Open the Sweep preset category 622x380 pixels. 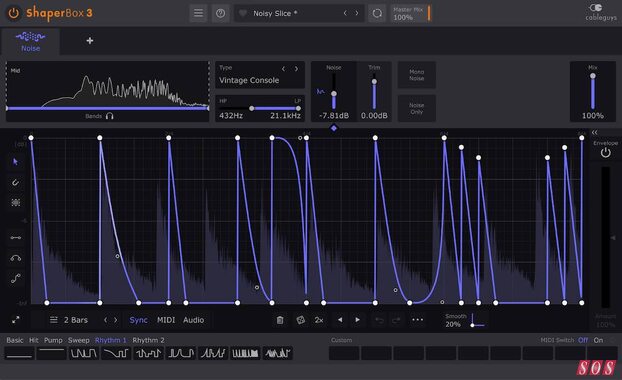(x=79, y=340)
